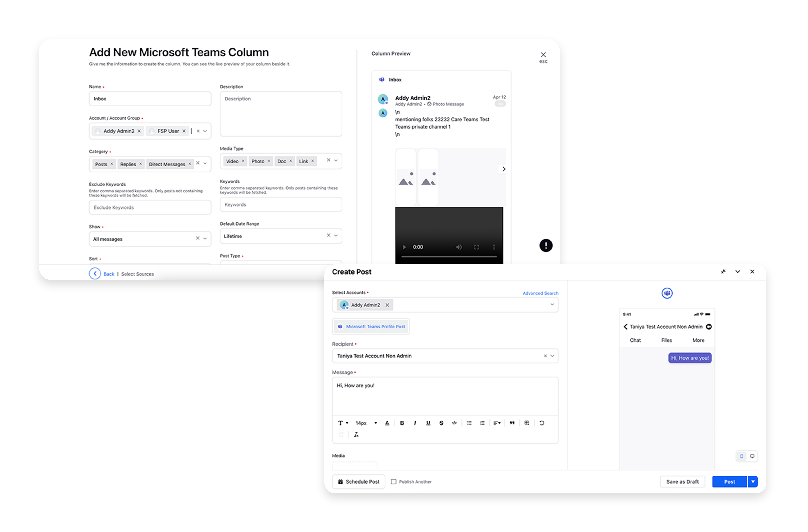Switch to the Files tab in phone preview

click(666, 340)
